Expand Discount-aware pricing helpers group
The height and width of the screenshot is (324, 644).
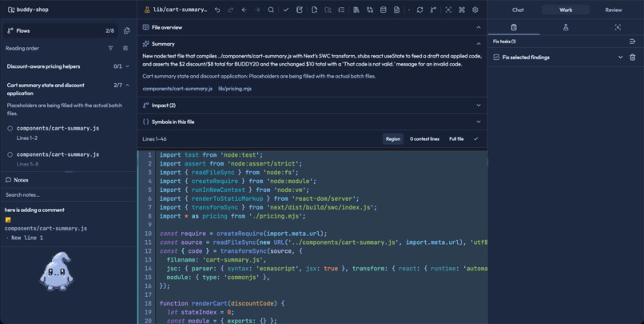pos(128,66)
